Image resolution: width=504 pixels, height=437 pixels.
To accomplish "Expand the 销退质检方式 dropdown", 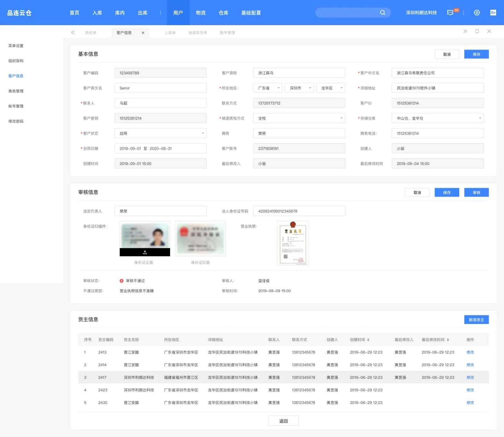I will [x=299, y=118].
